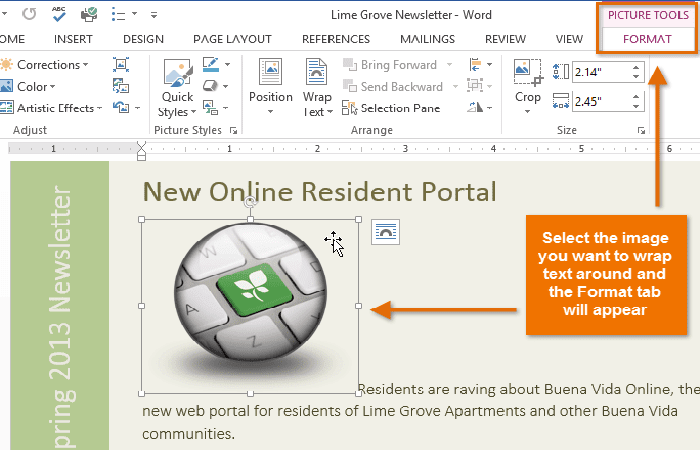Open the Format tab under Picture Tools
The height and width of the screenshot is (450, 700).
(647, 39)
